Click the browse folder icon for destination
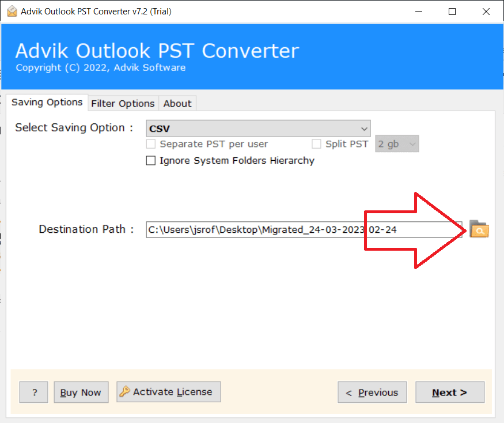The height and width of the screenshot is (423, 504). pos(479,229)
